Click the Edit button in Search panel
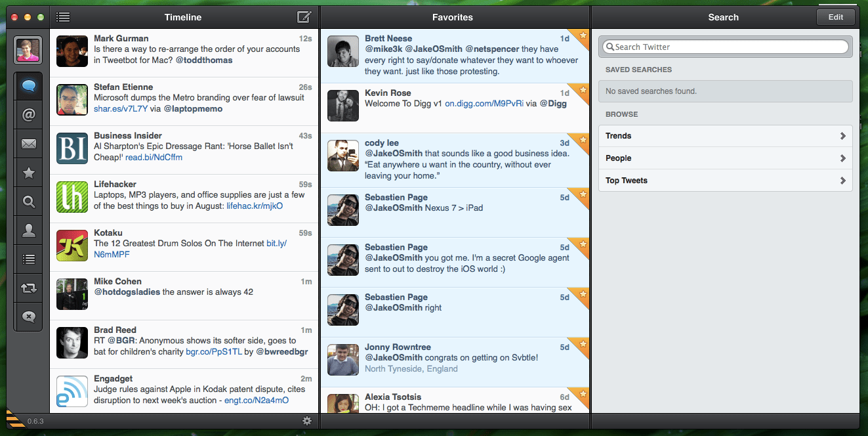 [836, 16]
